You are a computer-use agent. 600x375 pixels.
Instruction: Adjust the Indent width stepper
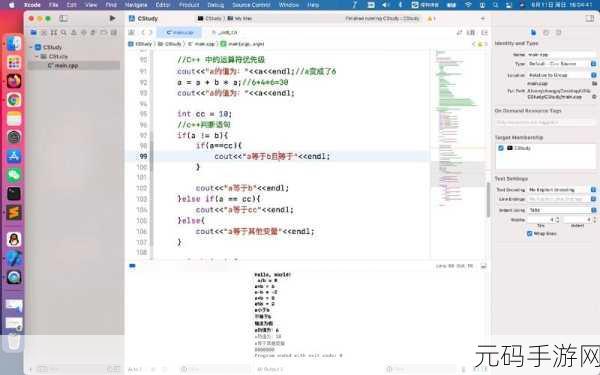594,220
